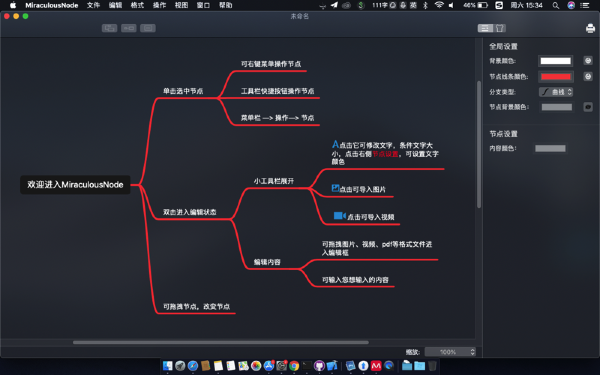The image size is (600, 375).
Task: Open the Photos app in the Dock
Action: pyautogui.click(x=256, y=366)
